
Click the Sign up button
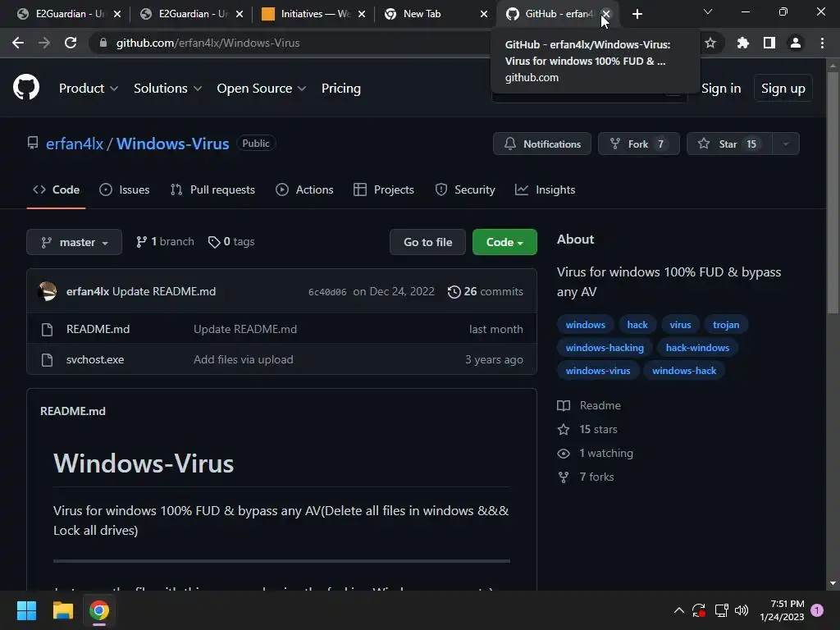[x=783, y=89]
